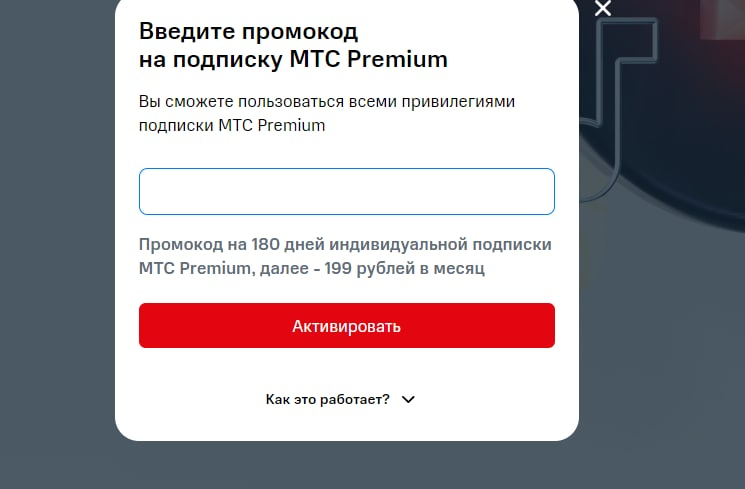Dismiss the popup with the white X icon
The height and width of the screenshot is (489, 745).
(x=602, y=9)
